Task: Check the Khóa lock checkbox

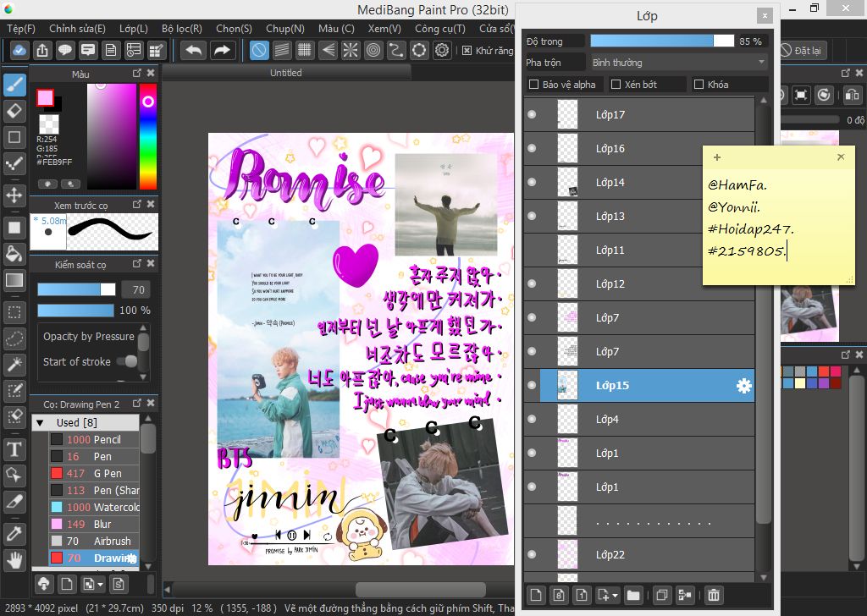Action: (x=699, y=85)
